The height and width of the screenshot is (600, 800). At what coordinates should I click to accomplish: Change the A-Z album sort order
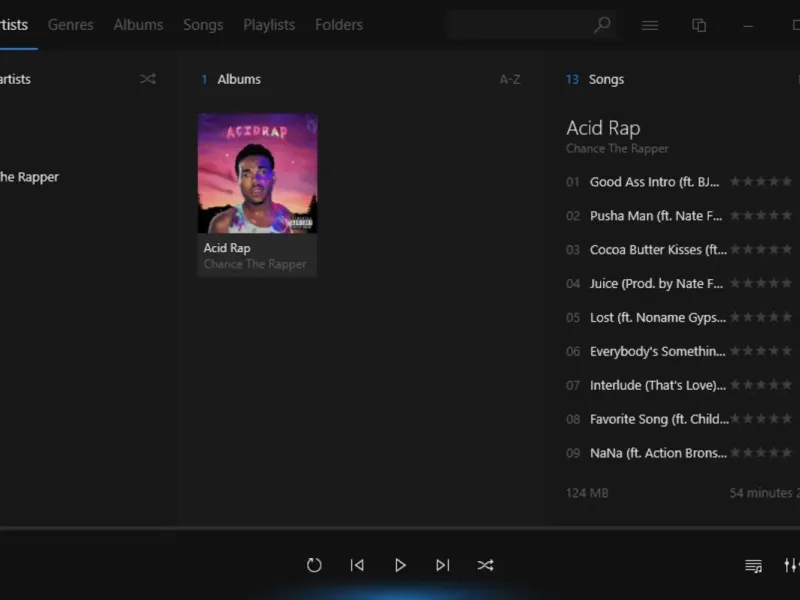[510, 79]
